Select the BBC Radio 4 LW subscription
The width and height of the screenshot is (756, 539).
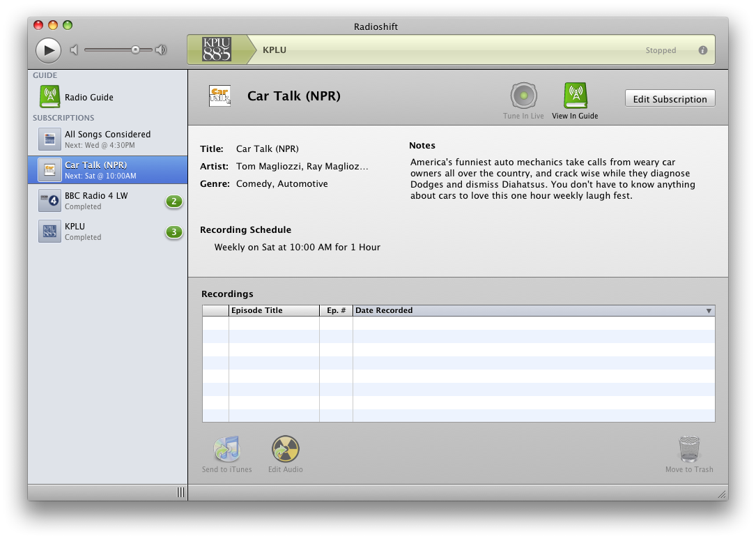click(x=96, y=200)
